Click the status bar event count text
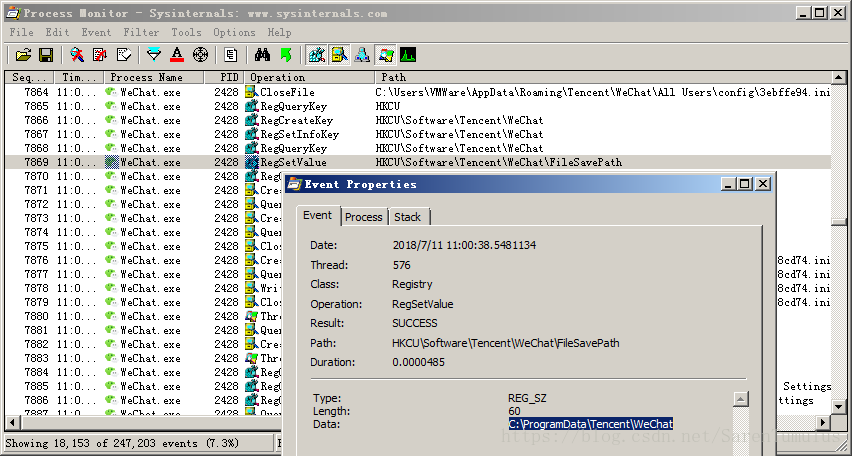 [x=122, y=443]
